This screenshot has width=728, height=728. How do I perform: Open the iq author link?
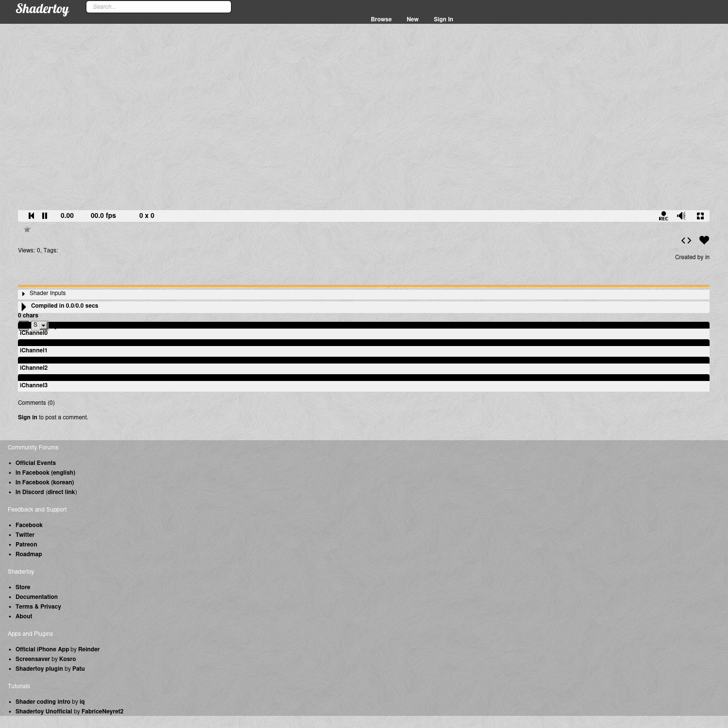(x=82, y=702)
